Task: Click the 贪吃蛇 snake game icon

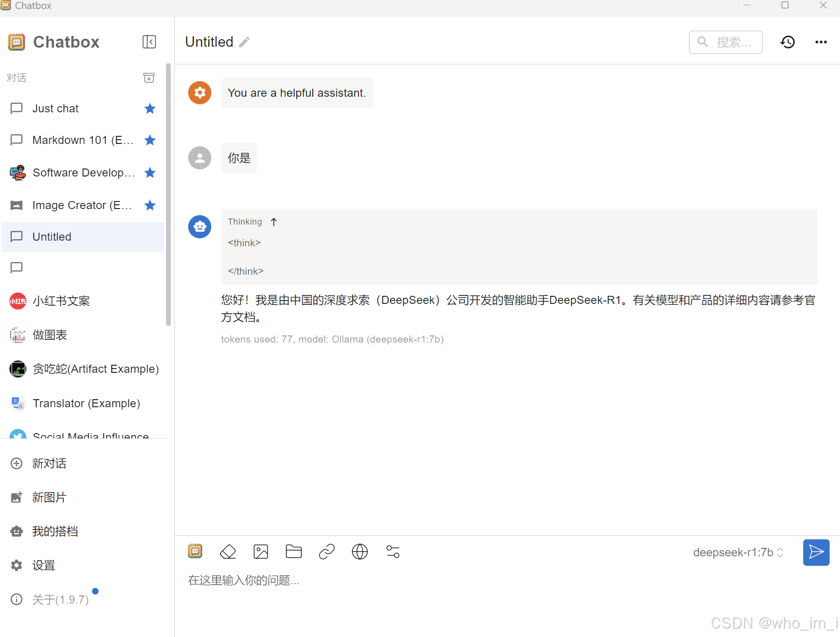Action: tap(18, 369)
